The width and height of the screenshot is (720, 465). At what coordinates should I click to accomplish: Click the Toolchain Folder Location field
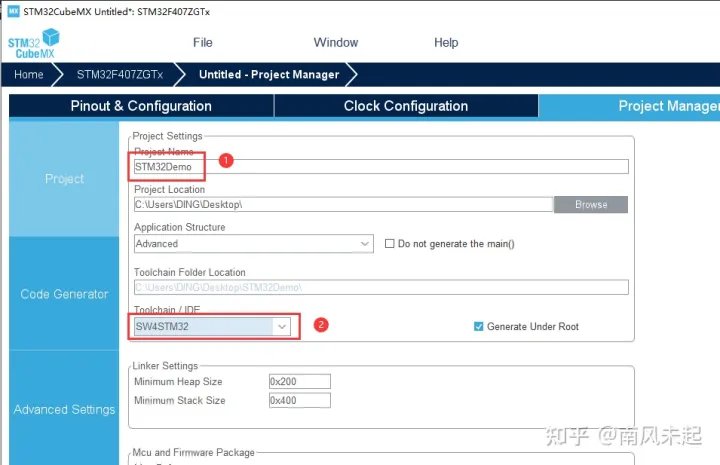click(381, 287)
